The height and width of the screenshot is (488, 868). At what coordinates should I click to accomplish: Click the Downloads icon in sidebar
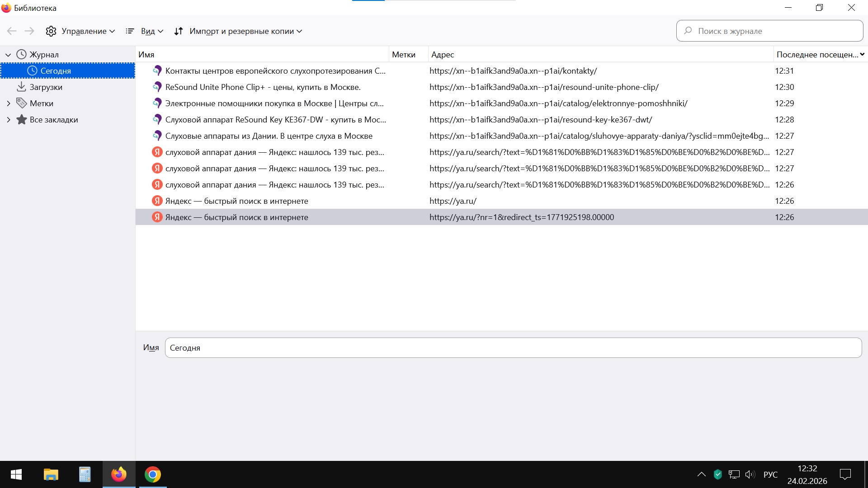pos(21,87)
